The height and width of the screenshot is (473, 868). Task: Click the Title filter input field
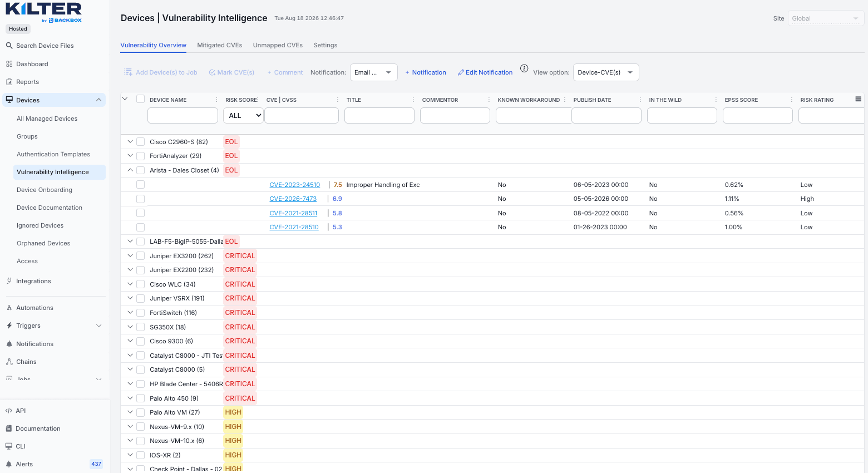(379, 115)
